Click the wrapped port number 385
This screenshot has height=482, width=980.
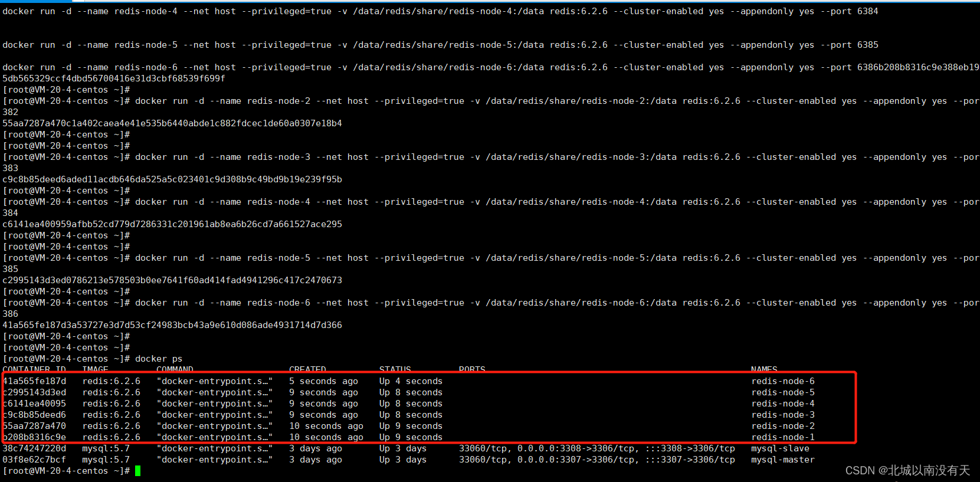point(10,269)
